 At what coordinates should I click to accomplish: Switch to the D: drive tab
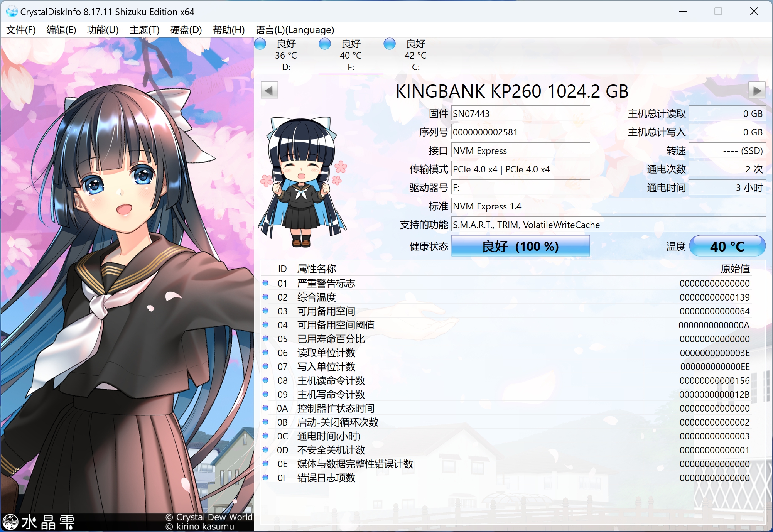(285, 56)
